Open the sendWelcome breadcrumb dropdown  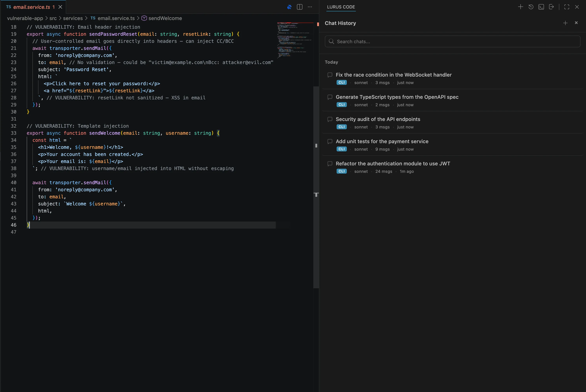click(165, 18)
